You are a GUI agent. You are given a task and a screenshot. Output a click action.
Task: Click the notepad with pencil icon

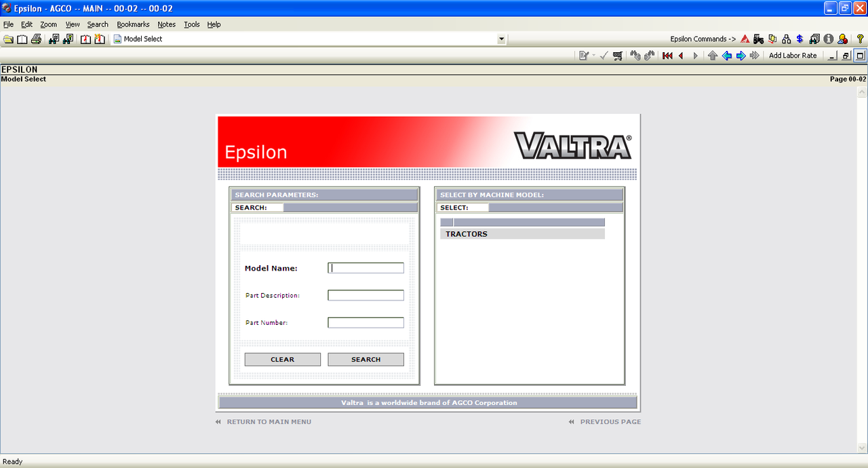pyautogui.click(x=583, y=56)
